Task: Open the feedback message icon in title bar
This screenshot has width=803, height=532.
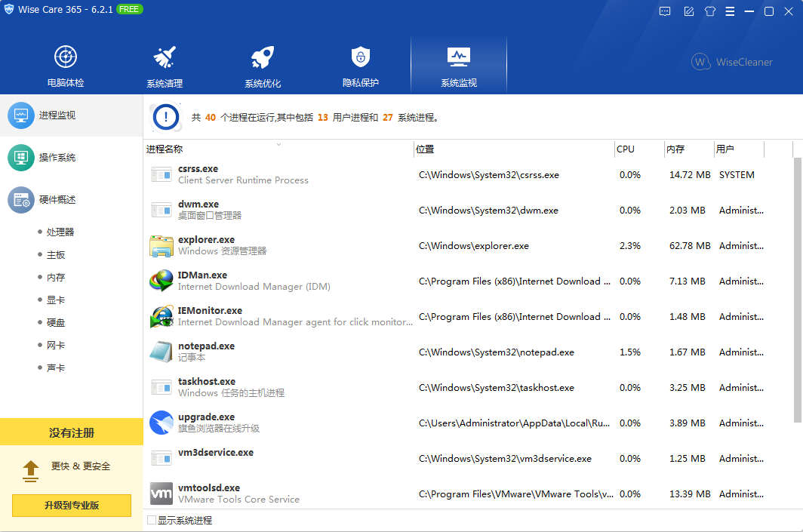Action: click(x=665, y=11)
